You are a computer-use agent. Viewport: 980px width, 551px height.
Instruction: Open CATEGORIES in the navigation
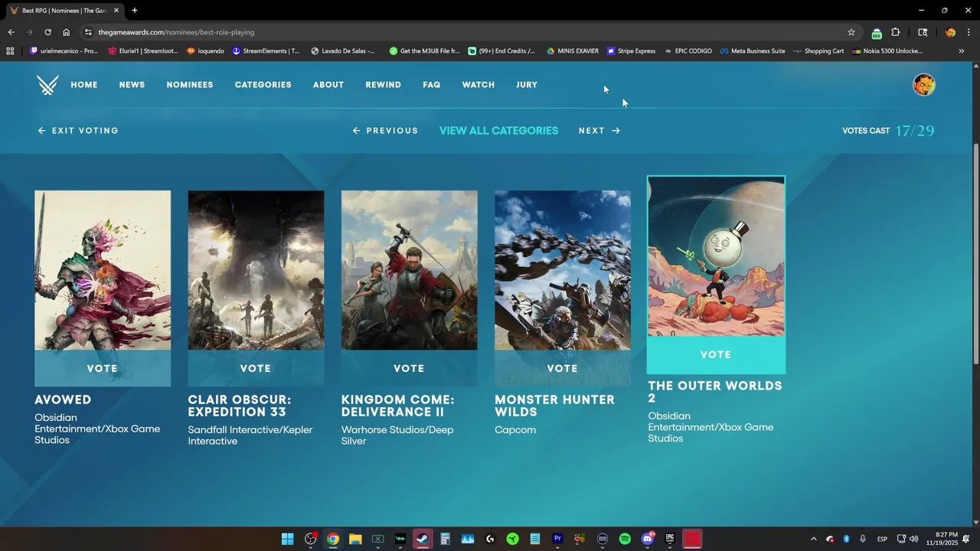pos(263,85)
